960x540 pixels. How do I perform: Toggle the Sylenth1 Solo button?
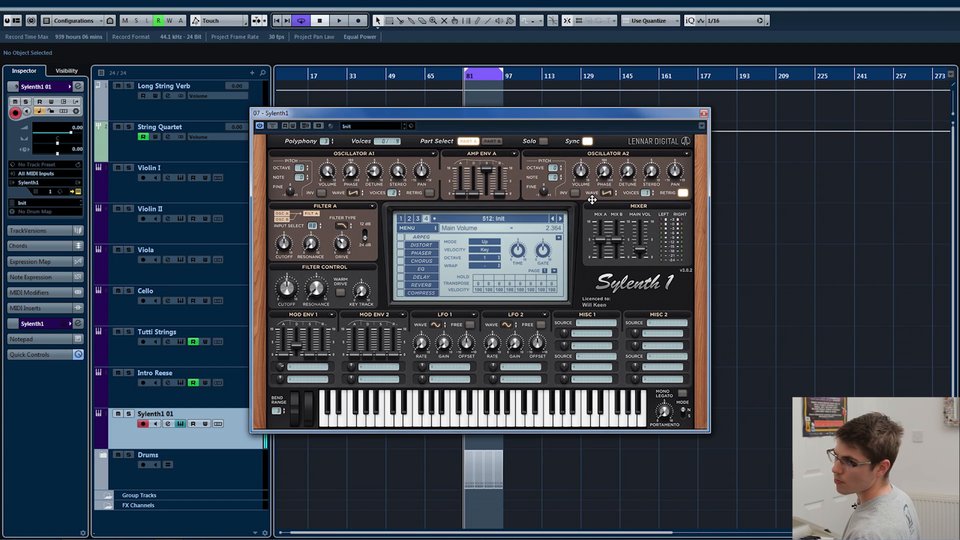tap(543, 141)
